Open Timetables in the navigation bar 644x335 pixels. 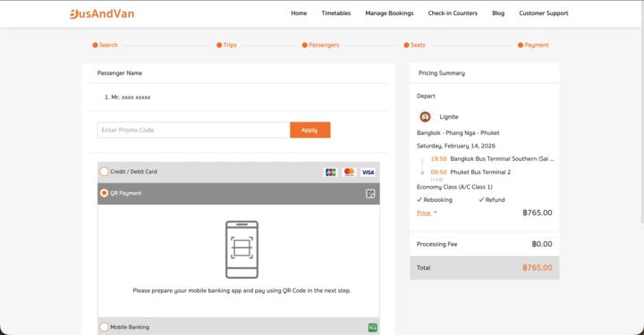[336, 13]
